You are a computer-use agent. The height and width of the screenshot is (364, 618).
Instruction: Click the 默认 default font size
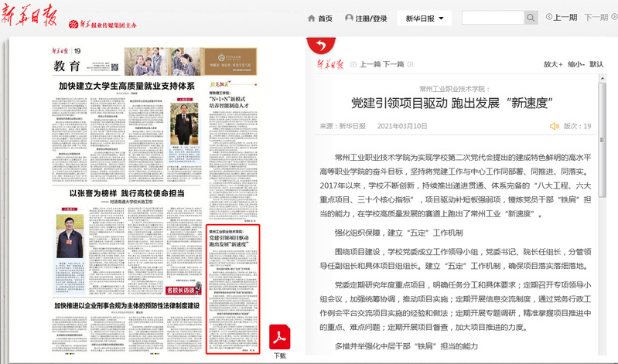pyautogui.click(x=598, y=65)
